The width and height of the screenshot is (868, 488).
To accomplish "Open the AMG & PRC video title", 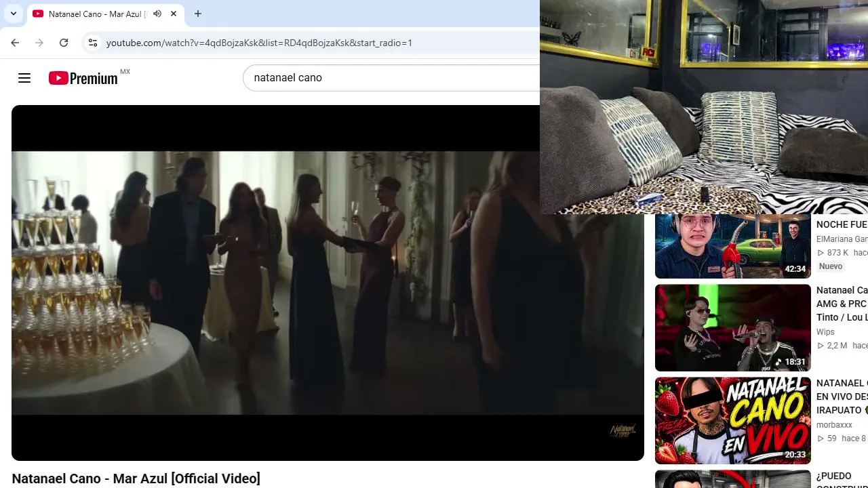I will pyautogui.click(x=842, y=304).
